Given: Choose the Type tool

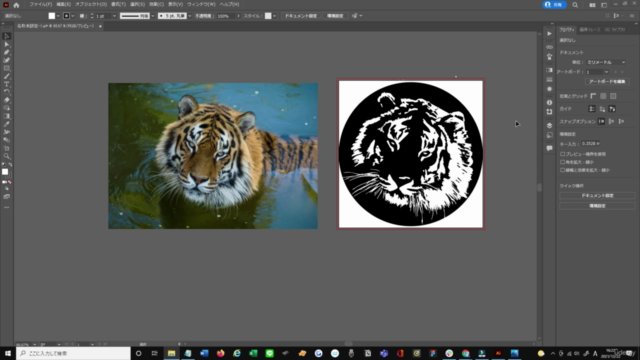Looking at the screenshot, I should [7, 84].
